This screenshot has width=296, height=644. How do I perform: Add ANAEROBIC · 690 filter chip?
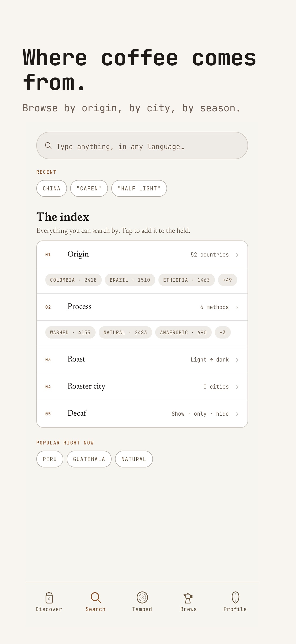[x=183, y=333]
